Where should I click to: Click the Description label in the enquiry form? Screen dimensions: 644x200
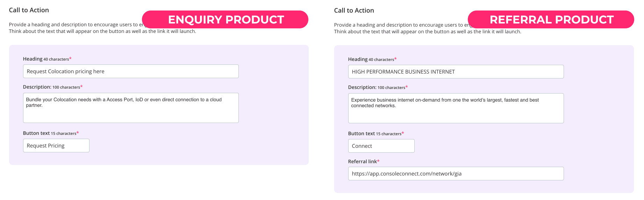37,87
